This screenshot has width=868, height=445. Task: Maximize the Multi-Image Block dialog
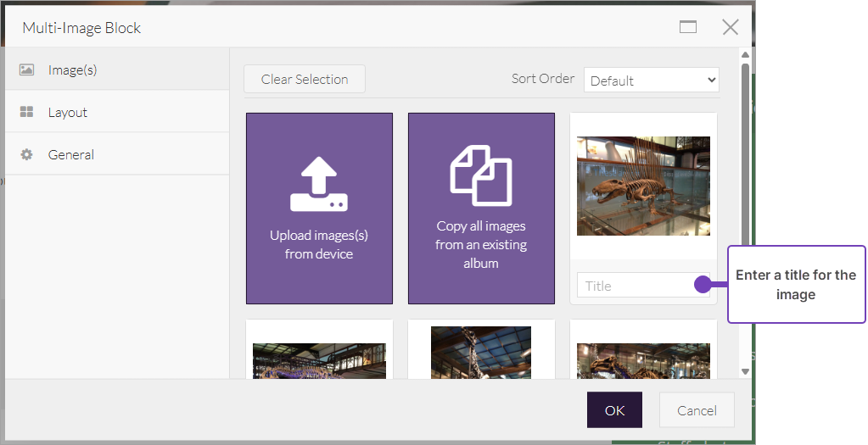tap(688, 27)
